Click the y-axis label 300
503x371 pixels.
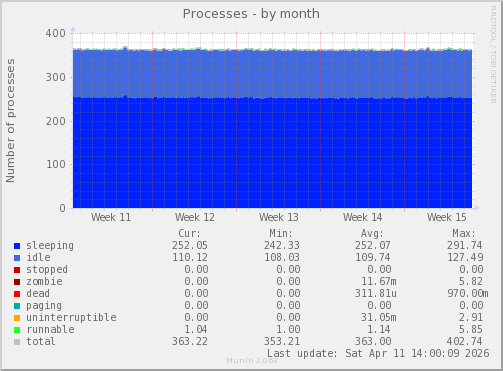point(56,77)
